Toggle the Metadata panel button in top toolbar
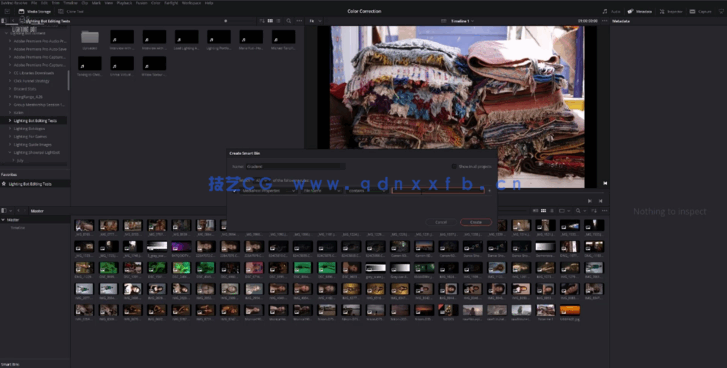The image size is (727, 368). coord(640,11)
